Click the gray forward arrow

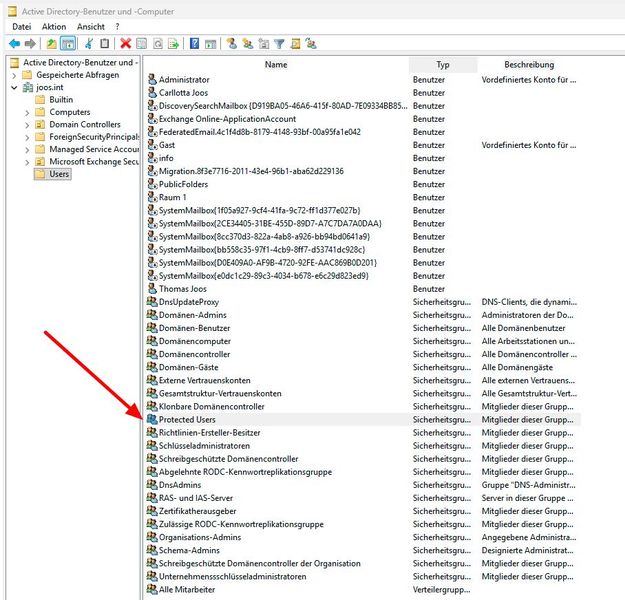[x=30, y=43]
